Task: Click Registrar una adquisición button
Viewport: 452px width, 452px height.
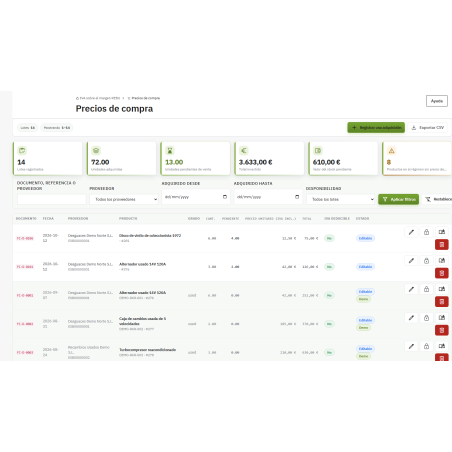Action: [376, 128]
